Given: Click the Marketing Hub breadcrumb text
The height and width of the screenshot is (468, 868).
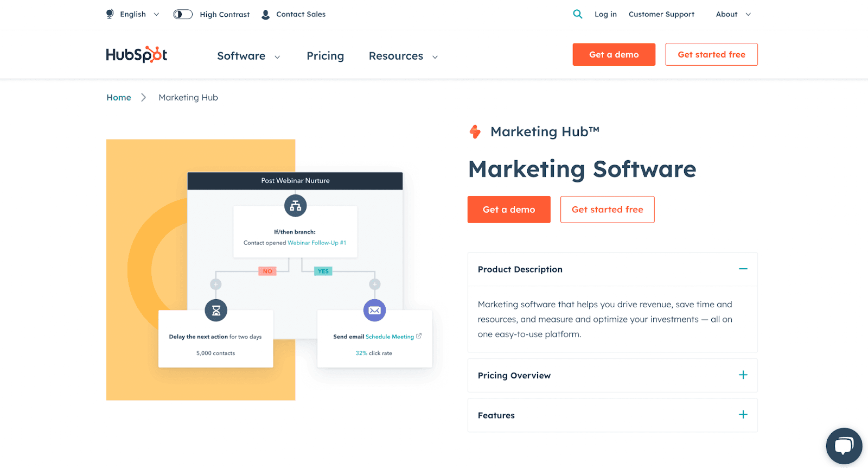Looking at the screenshot, I should point(188,98).
